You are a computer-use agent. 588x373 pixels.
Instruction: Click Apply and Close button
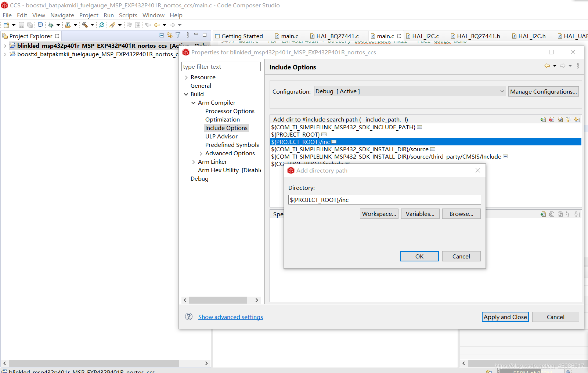[505, 317]
